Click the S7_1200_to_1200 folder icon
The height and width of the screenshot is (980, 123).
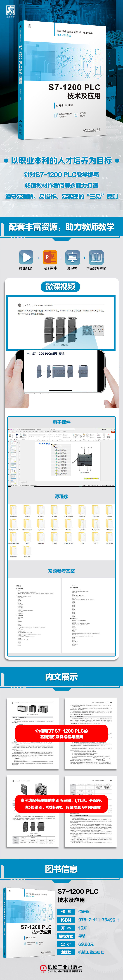click(x=68, y=537)
